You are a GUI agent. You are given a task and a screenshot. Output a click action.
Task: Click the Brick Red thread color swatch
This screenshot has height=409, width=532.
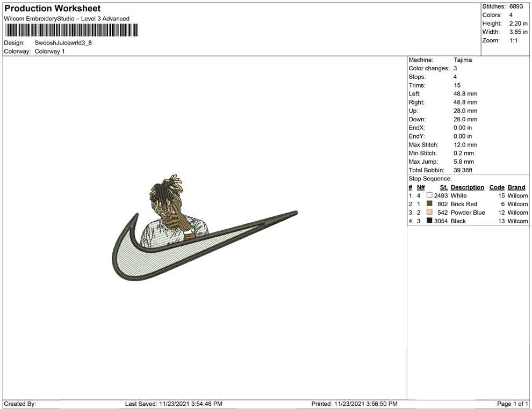[429, 203]
